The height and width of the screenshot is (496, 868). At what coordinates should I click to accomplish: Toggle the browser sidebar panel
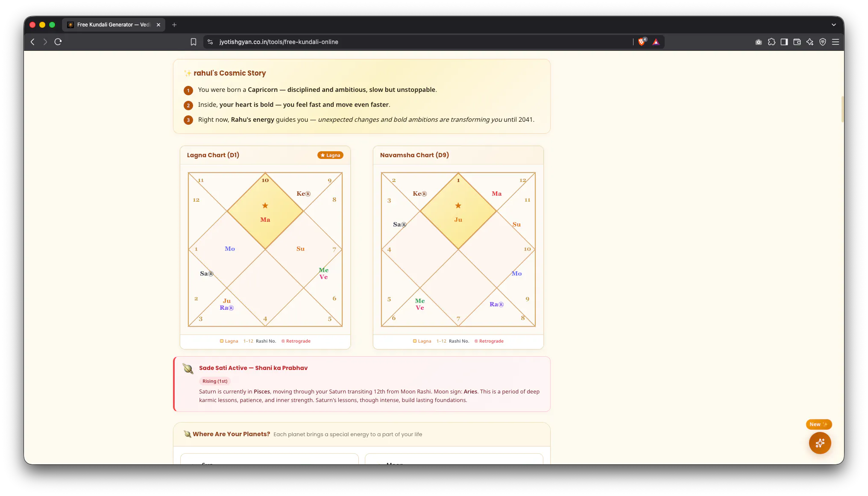tap(784, 42)
